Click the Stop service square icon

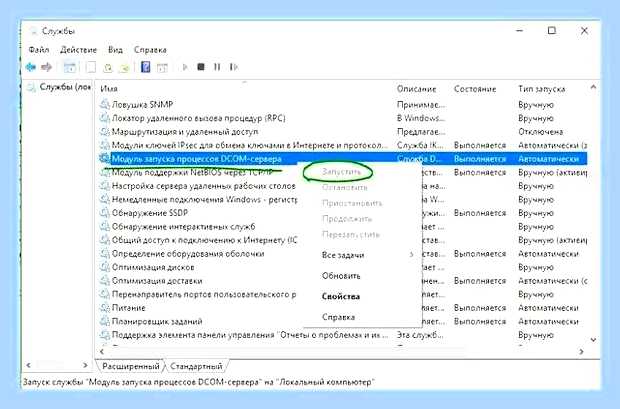pos(201,67)
